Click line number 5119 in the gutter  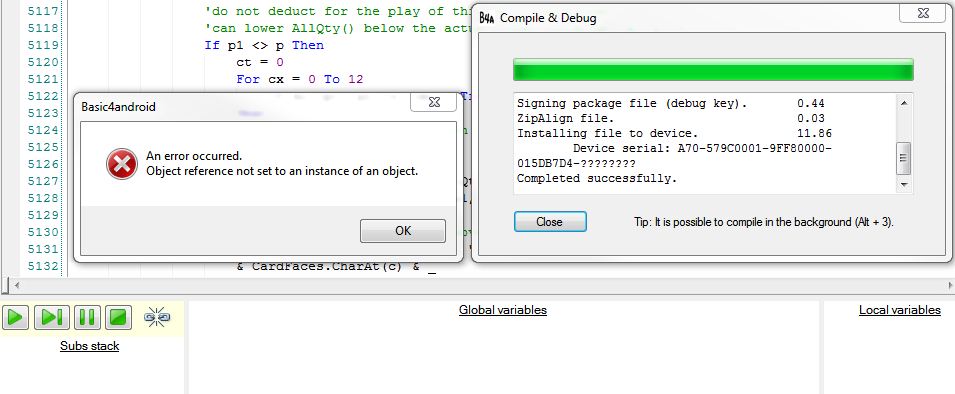43,45
